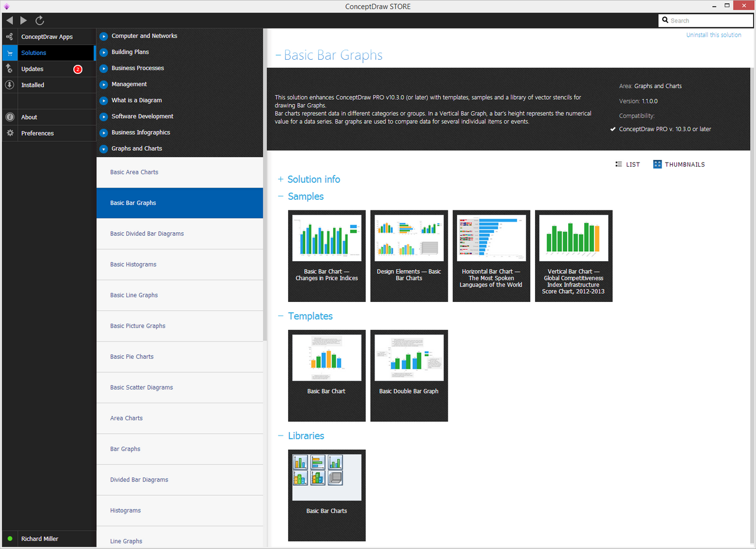756x549 pixels.
Task: Click the ConceptDraw logo in title bar
Action: click(x=6, y=6)
